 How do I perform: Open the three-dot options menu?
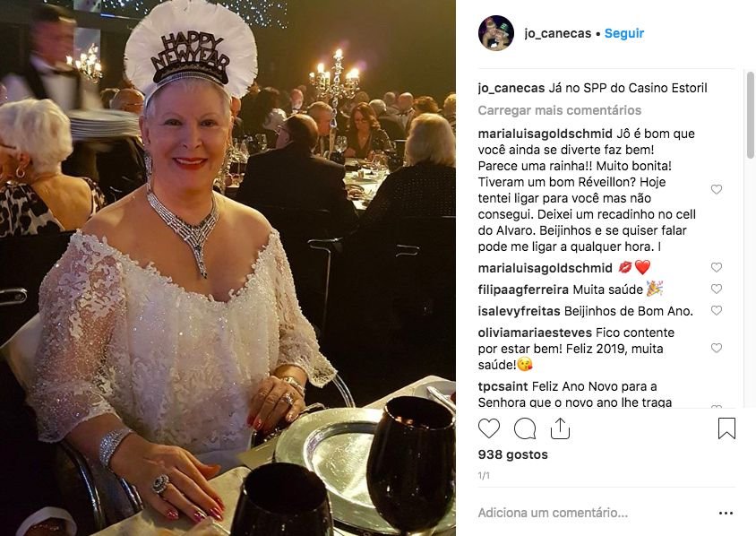(x=726, y=513)
